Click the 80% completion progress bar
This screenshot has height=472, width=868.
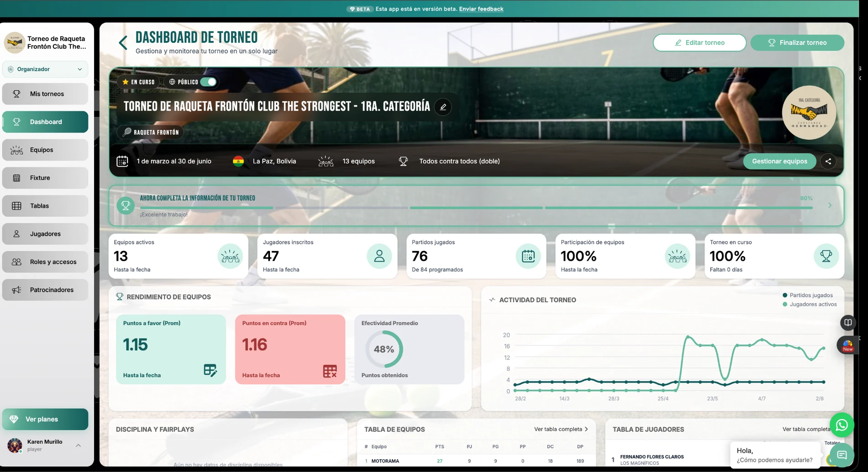click(476, 208)
